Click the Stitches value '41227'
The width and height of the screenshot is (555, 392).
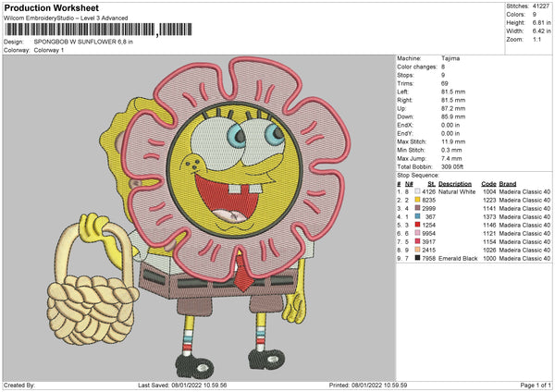pos(541,6)
